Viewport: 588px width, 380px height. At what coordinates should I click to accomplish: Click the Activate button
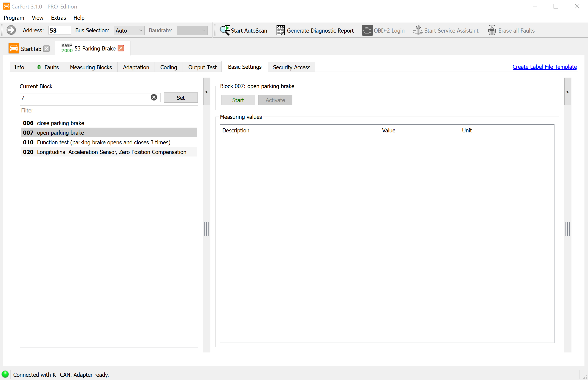coord(275,100)
